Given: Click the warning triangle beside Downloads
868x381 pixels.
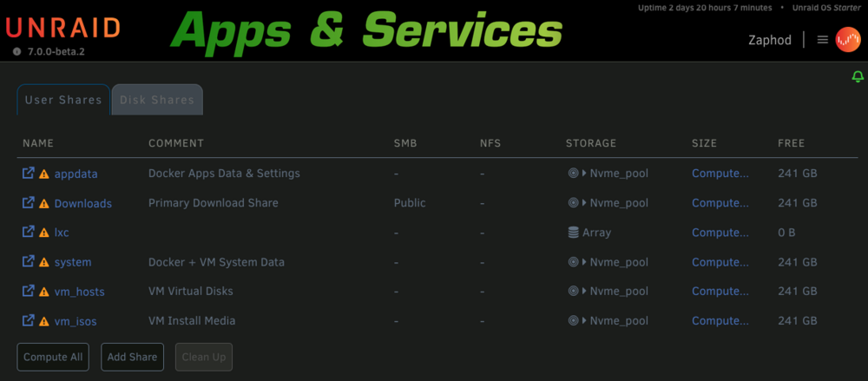Looking at the screenshot, I should [43, 203].
